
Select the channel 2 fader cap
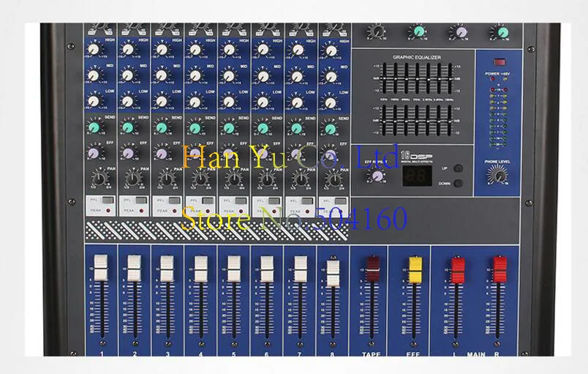134,268
